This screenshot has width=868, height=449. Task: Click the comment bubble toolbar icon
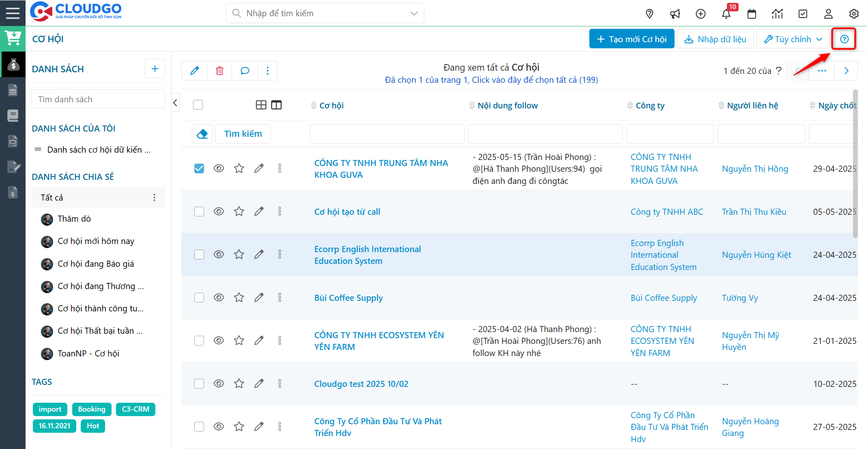[245, 71]
